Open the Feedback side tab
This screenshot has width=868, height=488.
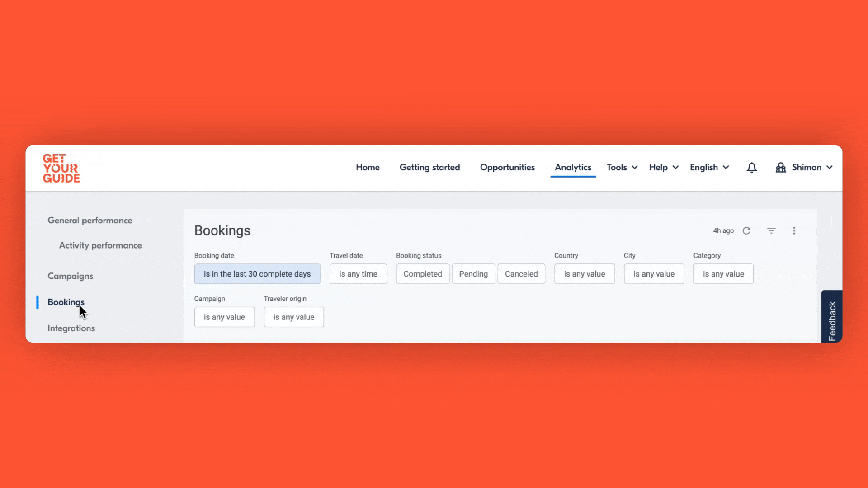(832, 316)
